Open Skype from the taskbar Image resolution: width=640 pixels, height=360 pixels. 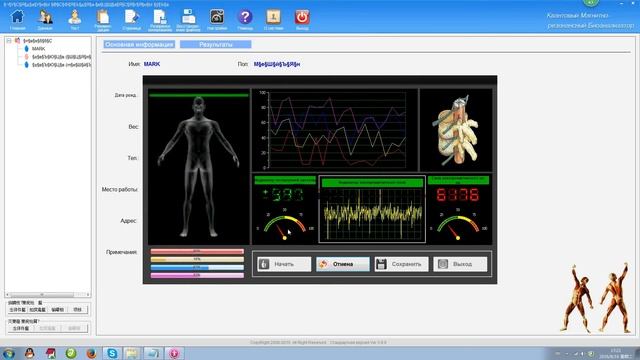pos(112,353)
